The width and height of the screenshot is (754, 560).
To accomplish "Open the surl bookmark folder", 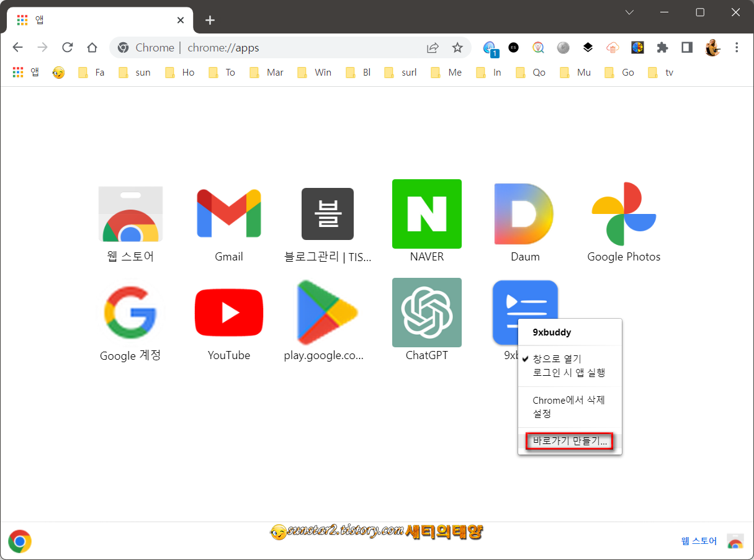I will coord(401,73).
